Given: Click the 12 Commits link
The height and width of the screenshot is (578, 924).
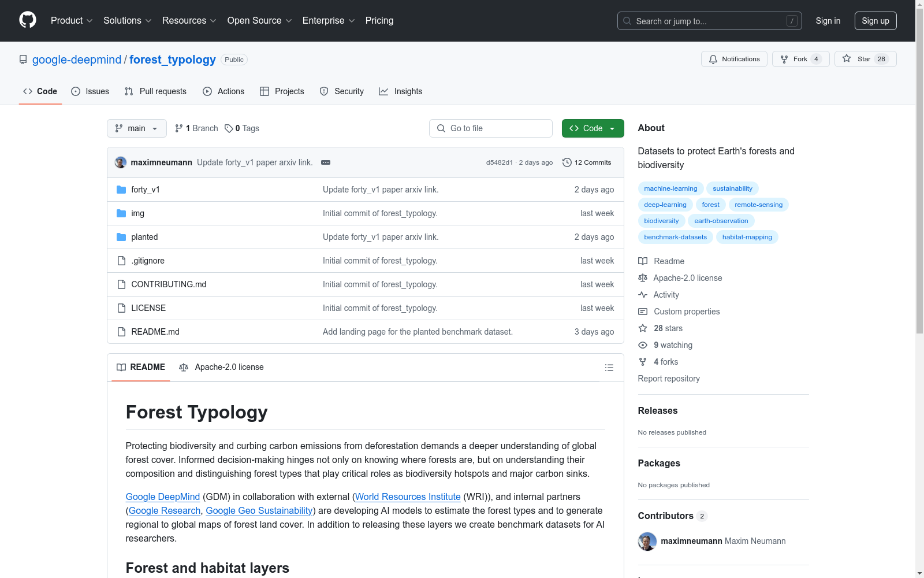Looking at the screenshot, I should (587, 162).
